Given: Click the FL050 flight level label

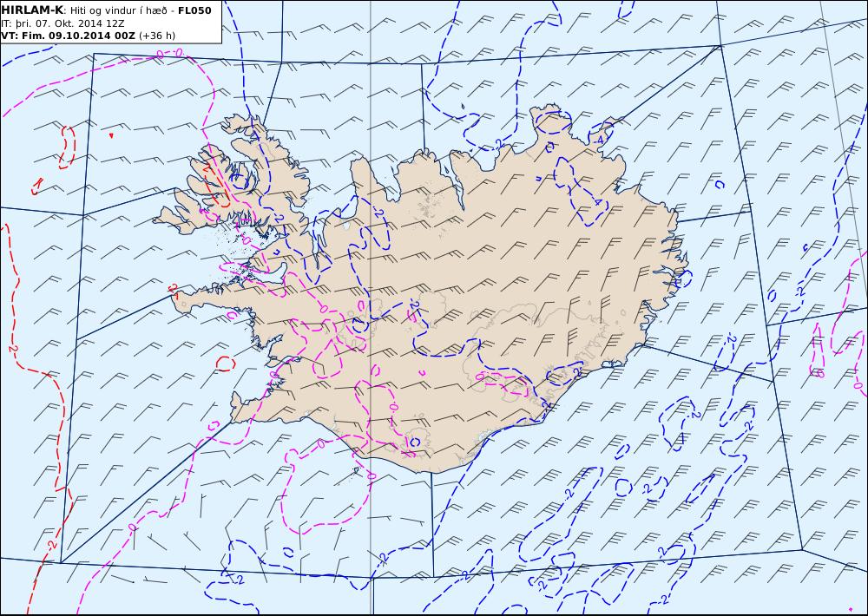Looking at the screenshot, I should pos(194,10).
